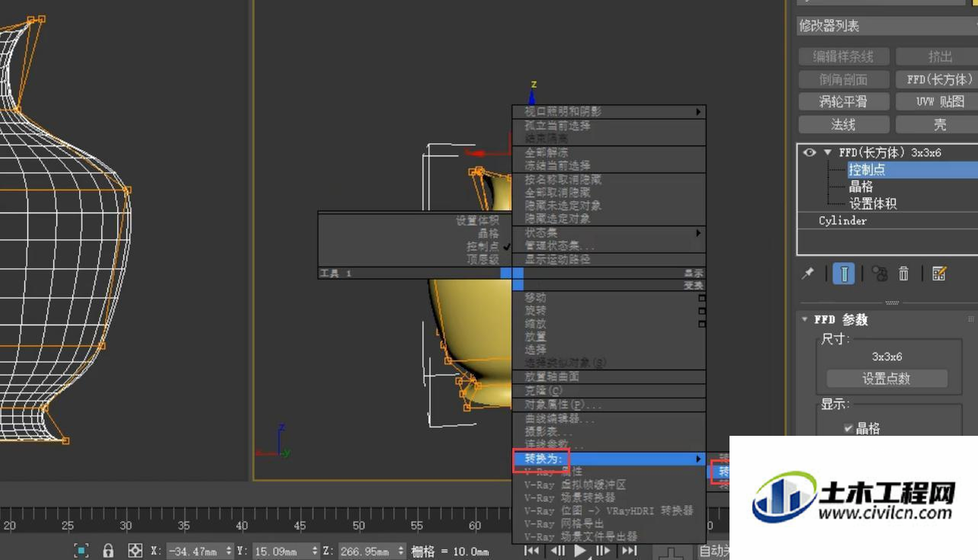This screenshot has width=978, height=560.
Task: Open 转换为 submenu
Action: pyautogui.click(x=609, y=459)
